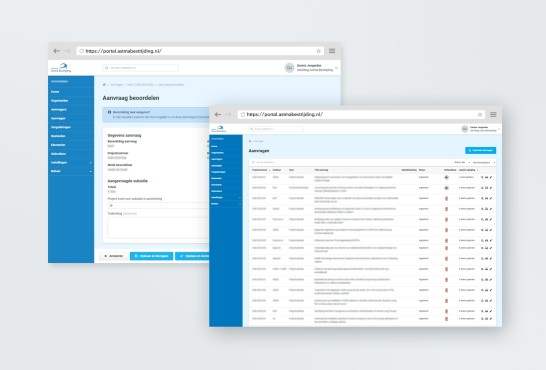Open Aanvragers in the rear window's sidebar
Viewport: 546px width, 370px height.
click(x=58, y=109)
